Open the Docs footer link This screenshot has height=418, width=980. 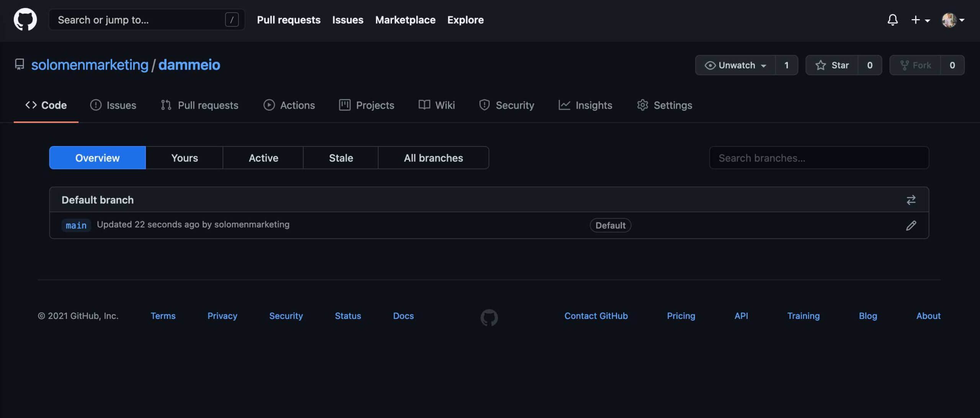(x=403, y=316)
